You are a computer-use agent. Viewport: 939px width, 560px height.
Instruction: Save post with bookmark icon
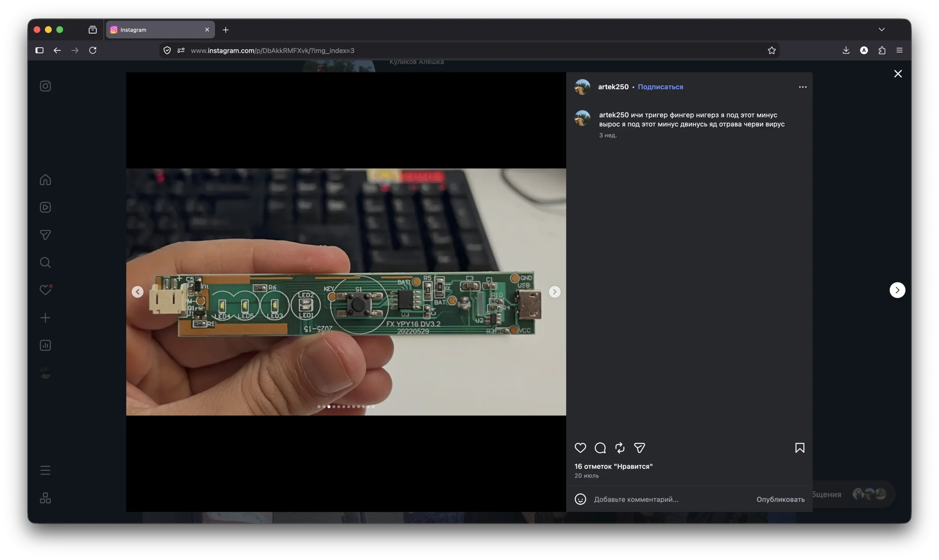[x=800, y=448]
